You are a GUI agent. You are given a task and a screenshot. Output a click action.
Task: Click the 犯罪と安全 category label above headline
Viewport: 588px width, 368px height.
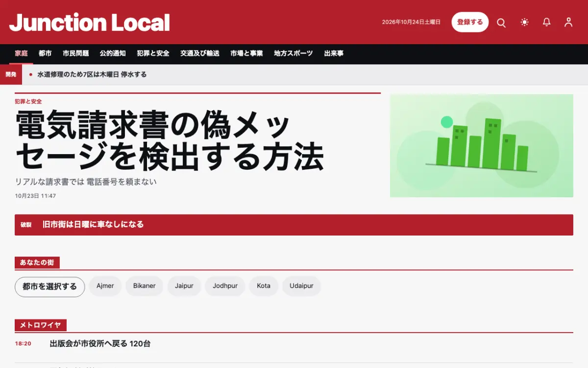point(28,102)
